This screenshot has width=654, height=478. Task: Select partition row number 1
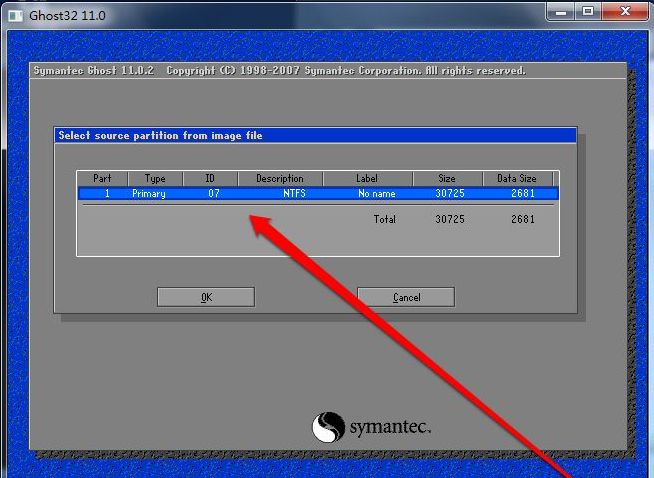[318, 194]
